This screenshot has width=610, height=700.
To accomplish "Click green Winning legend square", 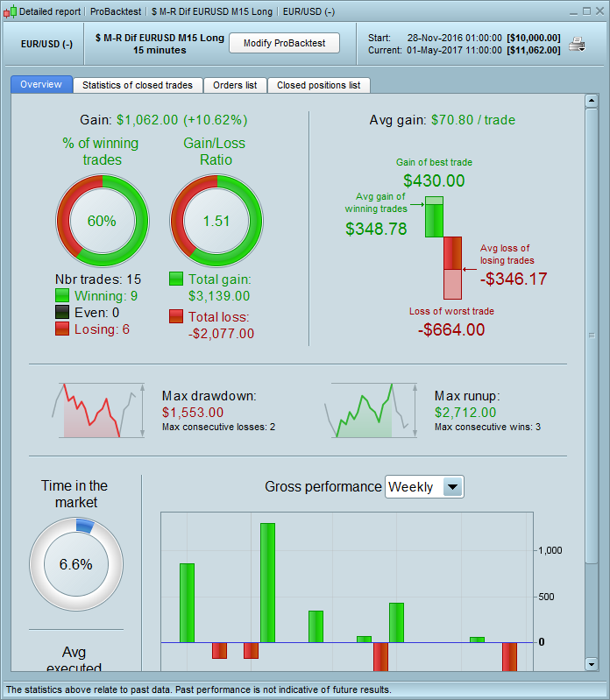I will [62, 295].
